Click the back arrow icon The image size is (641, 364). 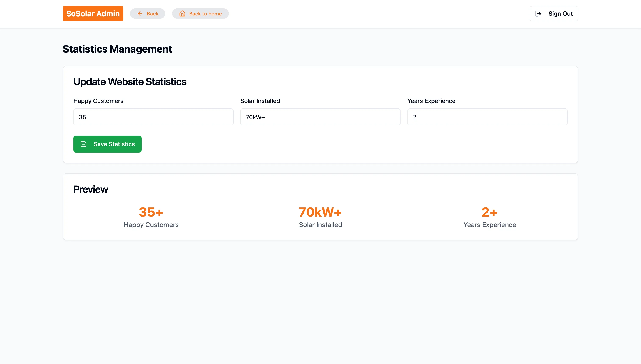coord(140,14)
